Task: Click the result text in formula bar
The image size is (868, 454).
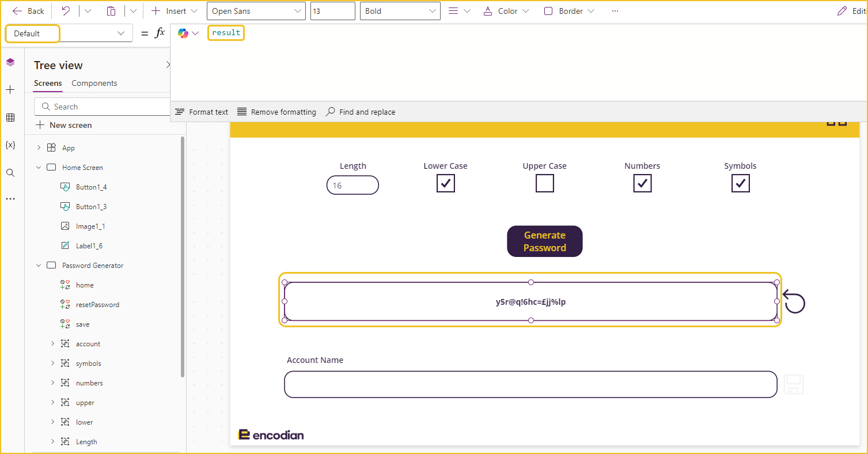Action: coord(226,33)
